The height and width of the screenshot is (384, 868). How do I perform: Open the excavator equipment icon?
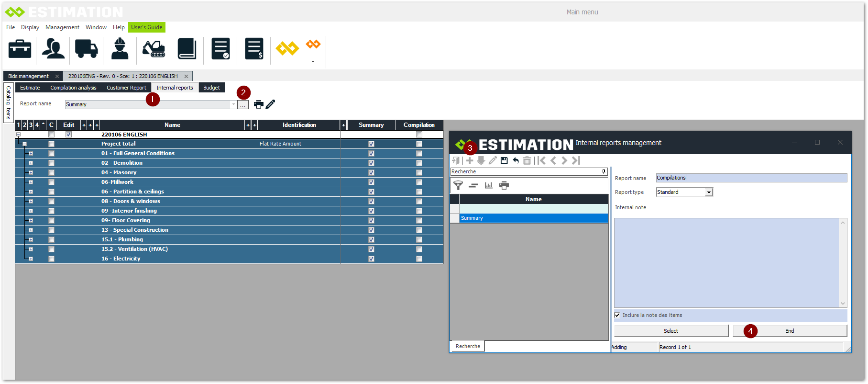(154, 48)
